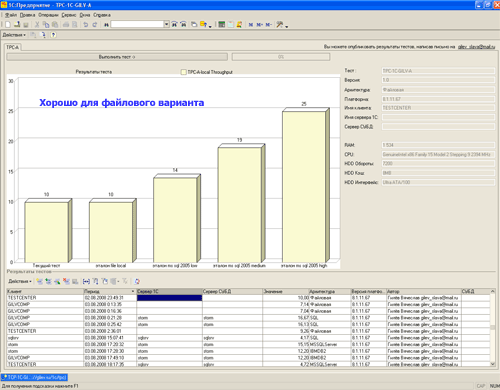Click the Print icon
500x390 pixels.
click(66, 24)
